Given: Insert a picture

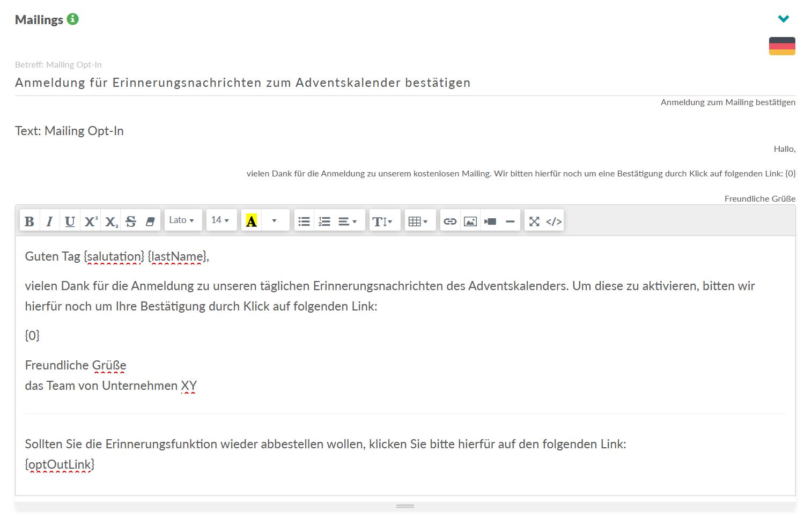Looking at the screenshot, I should pyautogui.click(x=470, y=221).
